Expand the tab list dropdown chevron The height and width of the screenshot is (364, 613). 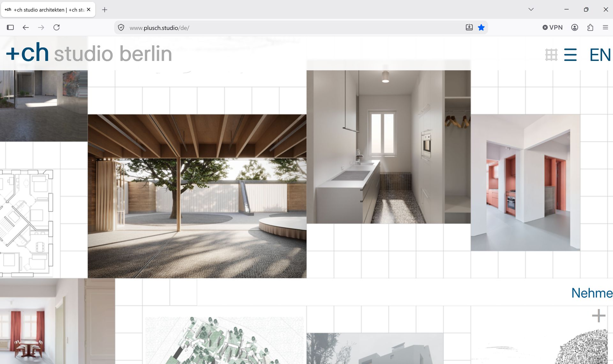click(531, 9)
